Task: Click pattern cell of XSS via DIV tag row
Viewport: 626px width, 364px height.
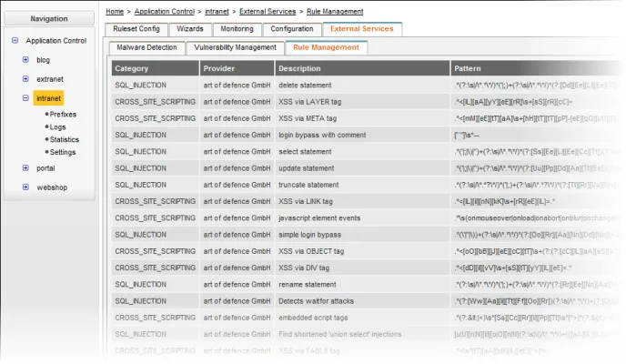Action: point(537,268)
